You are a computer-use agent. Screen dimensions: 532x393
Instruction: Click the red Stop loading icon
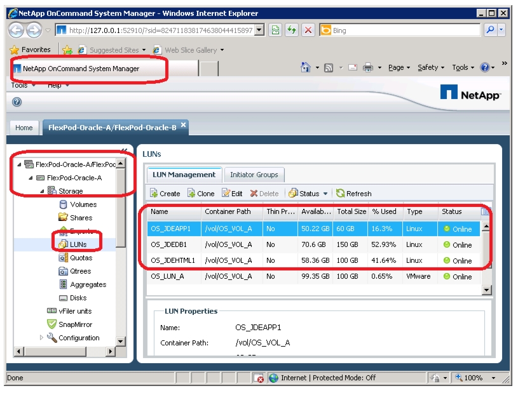(308, 30)
